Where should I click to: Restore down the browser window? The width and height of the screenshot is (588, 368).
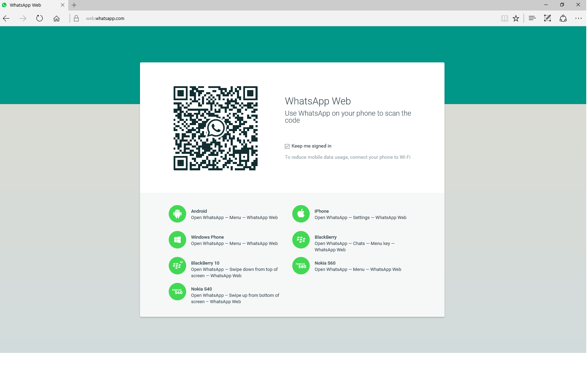point(562,5)
